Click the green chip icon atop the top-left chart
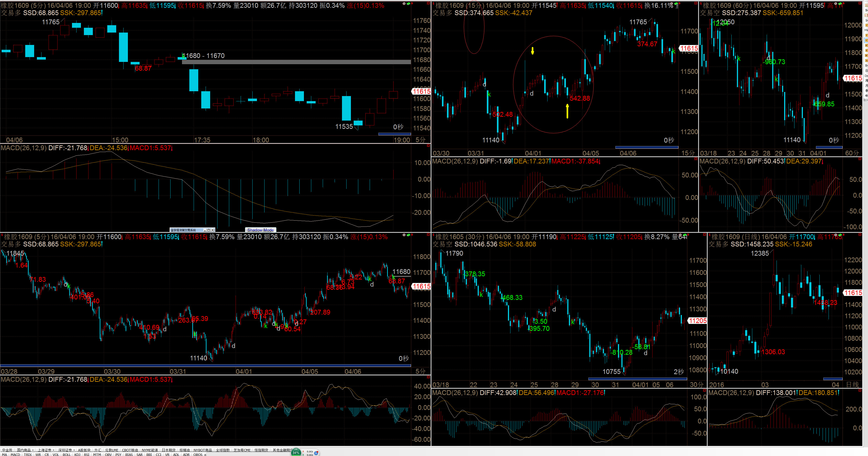 click(x=408, y=3)
